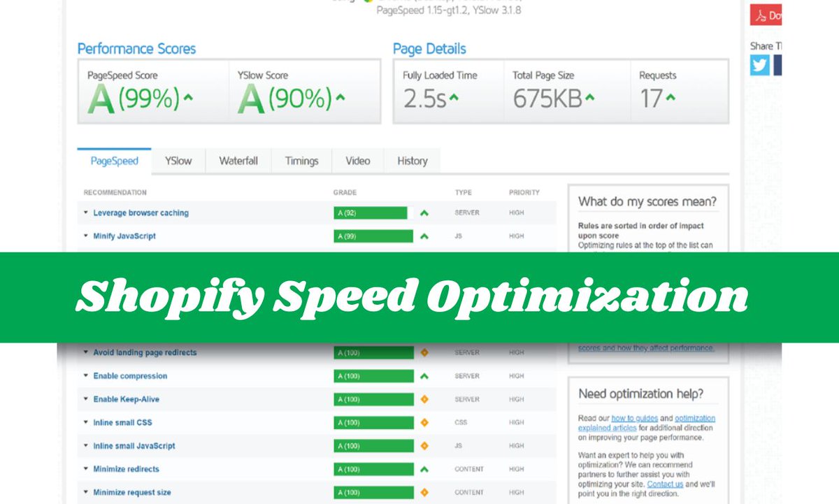Click orange diamond for Enable Keep-Alive
Image resolution: width=839 pixels, height=504 pixels.
[x=424, y=399]
